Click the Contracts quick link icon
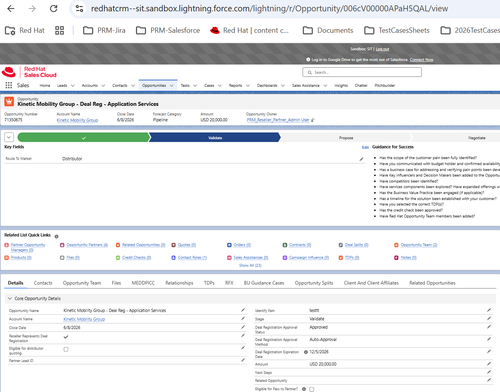Viewport: 500px width, 392px height. coord(285,245)
